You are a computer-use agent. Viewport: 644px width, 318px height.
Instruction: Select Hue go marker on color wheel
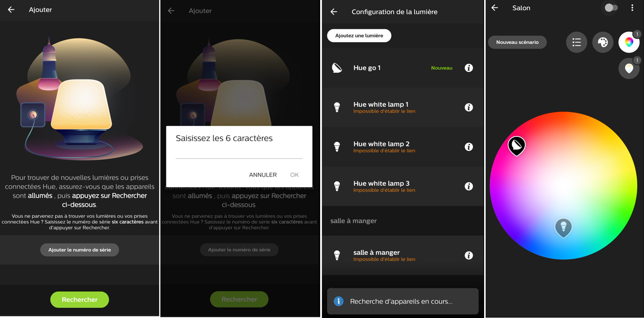click(x=516, y=146)
